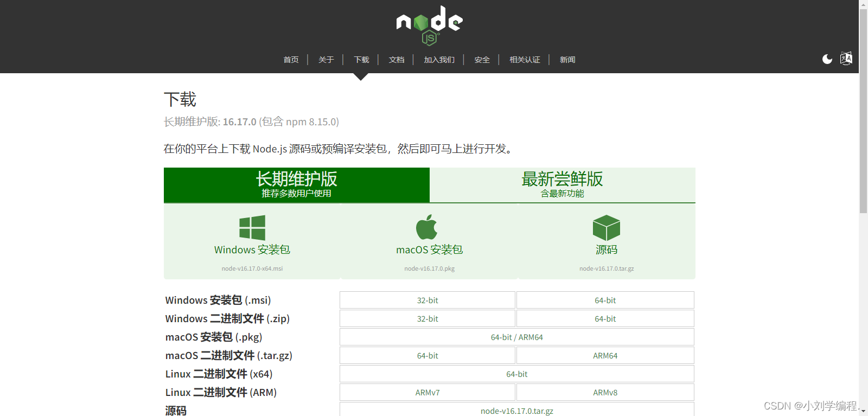Click the page scrollbar thumb
Screen dimensions: 868x416
click(863, 111)
